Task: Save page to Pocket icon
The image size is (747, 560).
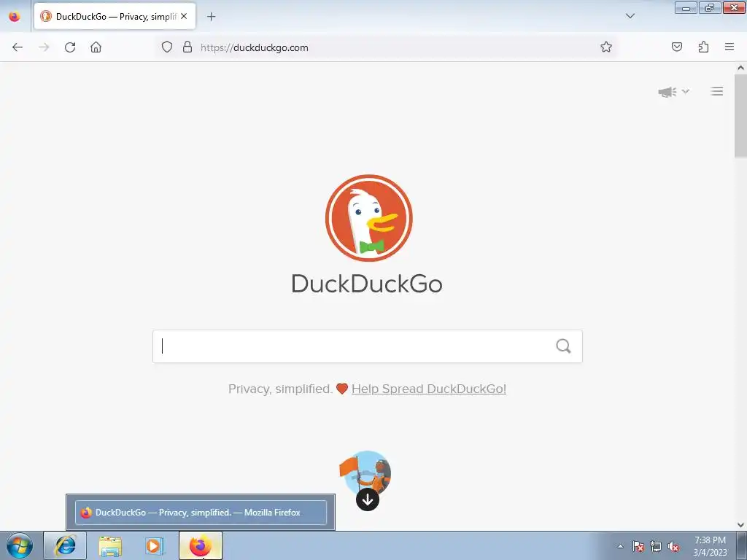Action: pyautogui.click(x=677, y=47)
